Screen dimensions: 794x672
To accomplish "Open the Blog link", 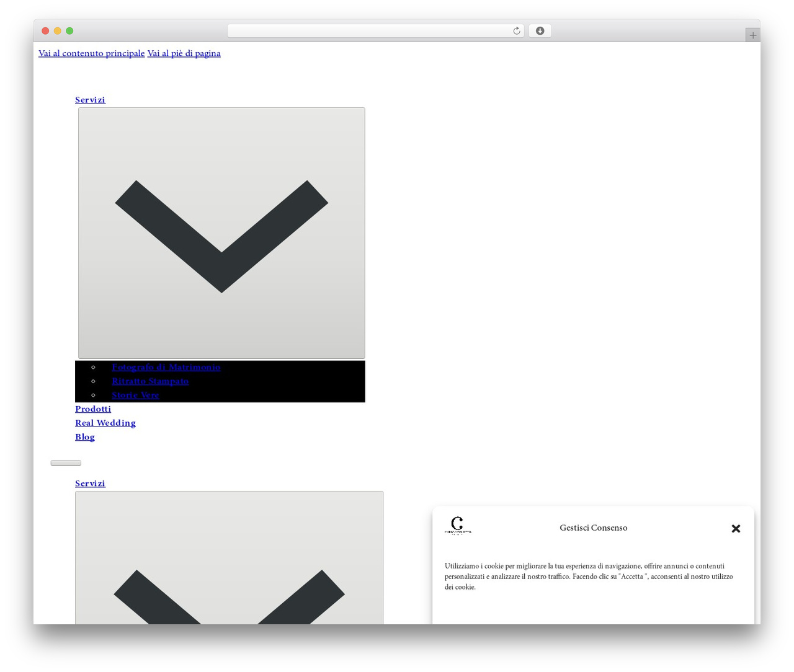I will pos(85,437).
